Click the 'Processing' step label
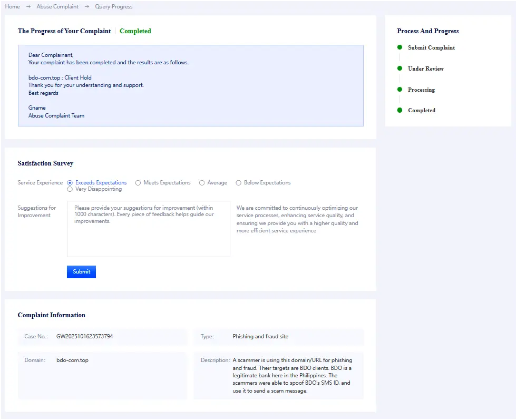This screenshot has height=420, width=517. (422, 90)
